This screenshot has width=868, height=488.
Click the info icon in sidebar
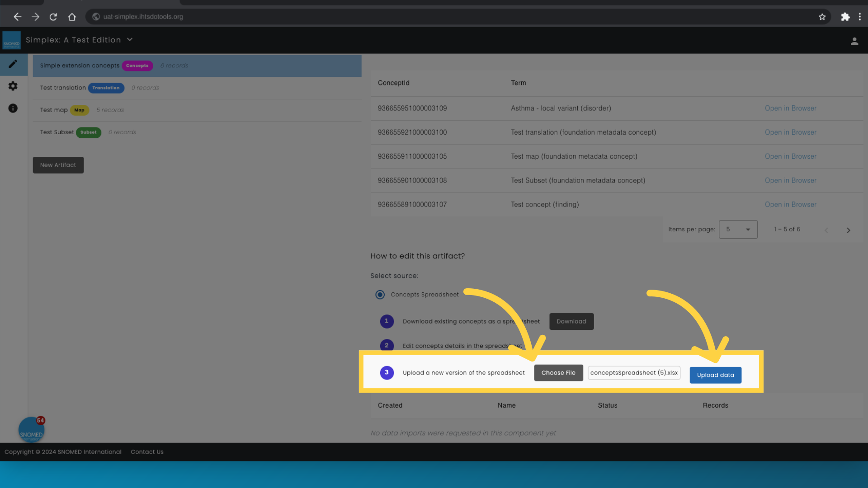tap(13, 108)
